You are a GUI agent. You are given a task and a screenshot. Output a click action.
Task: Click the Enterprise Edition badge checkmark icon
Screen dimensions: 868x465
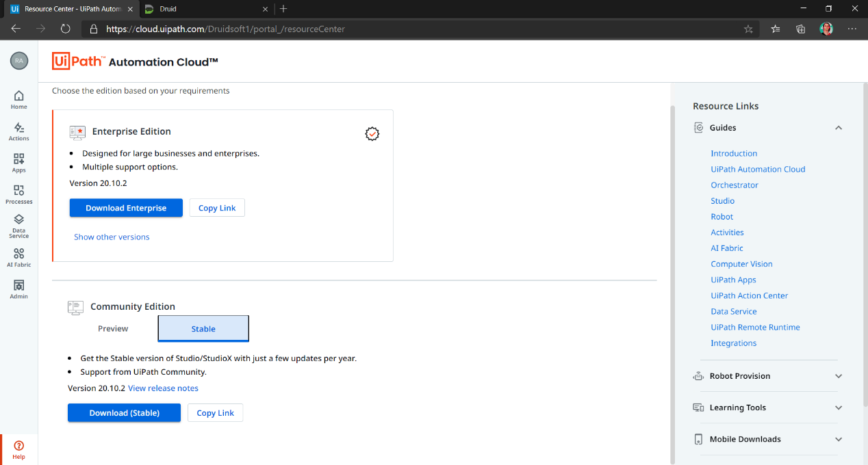point(372,134)
